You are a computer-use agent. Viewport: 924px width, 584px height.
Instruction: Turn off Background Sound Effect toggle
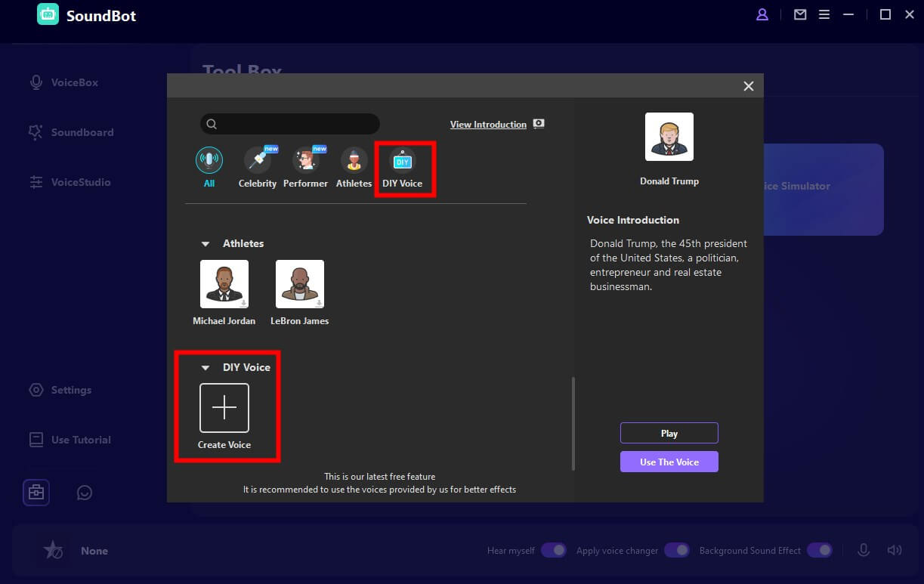(x=820, y=551)
